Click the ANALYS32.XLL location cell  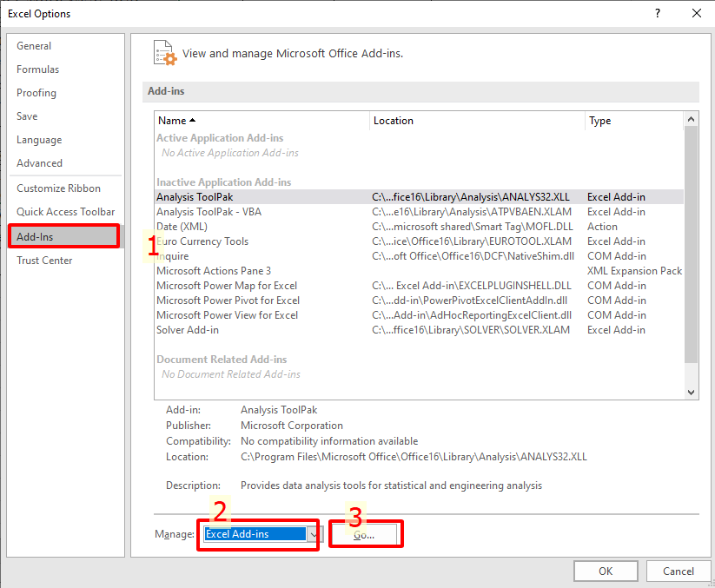(x=471, y=197)
